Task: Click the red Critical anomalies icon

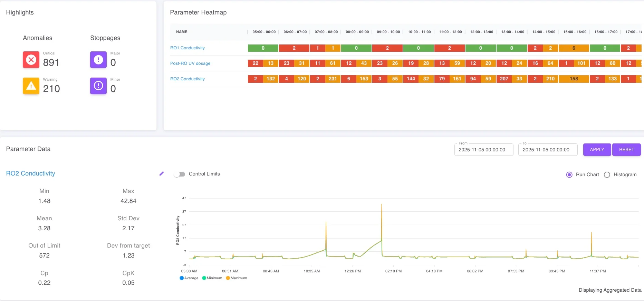Action: pos(31,60)
